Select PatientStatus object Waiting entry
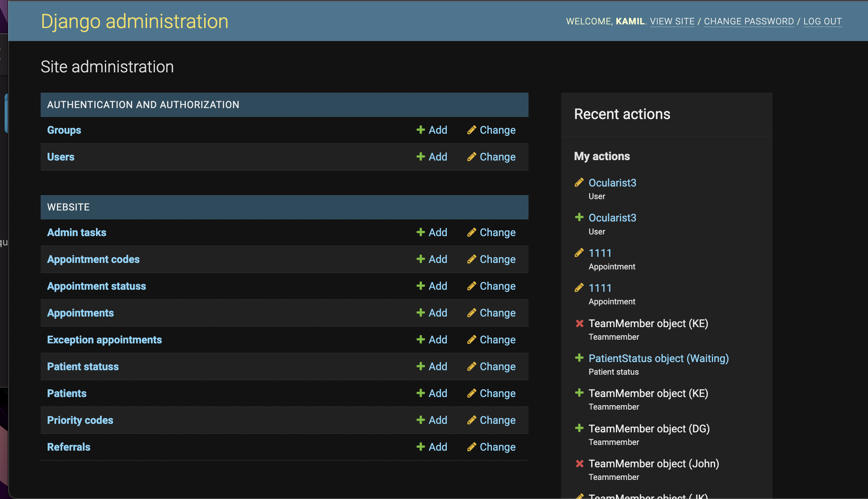The width and height of the screenshot is (868, 499). (657, 358)
